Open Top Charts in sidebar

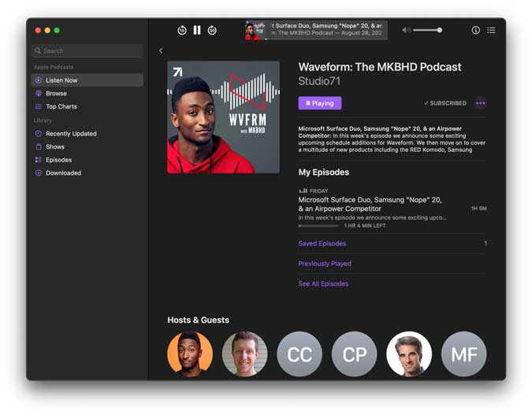click(x=87, y=106)
